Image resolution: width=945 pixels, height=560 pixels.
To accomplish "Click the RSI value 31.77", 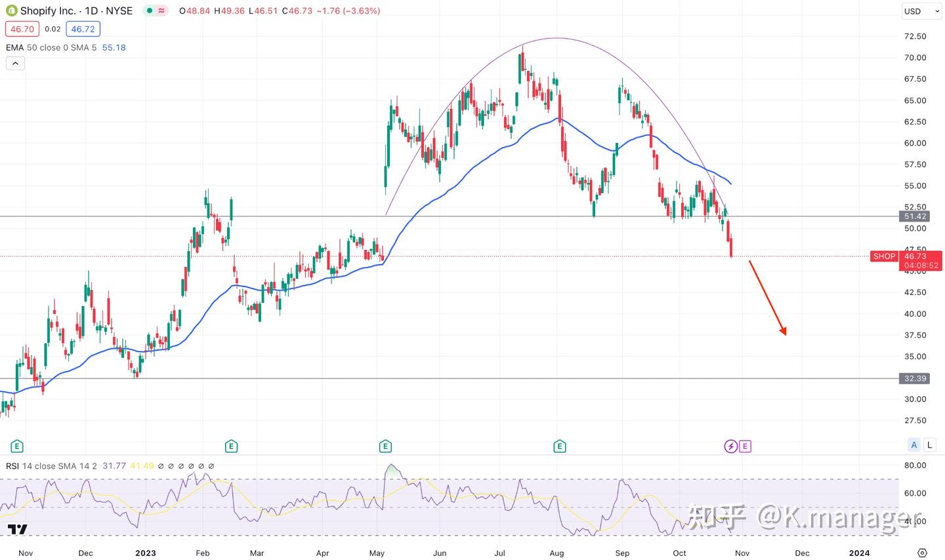I will (x=114, y=466).
